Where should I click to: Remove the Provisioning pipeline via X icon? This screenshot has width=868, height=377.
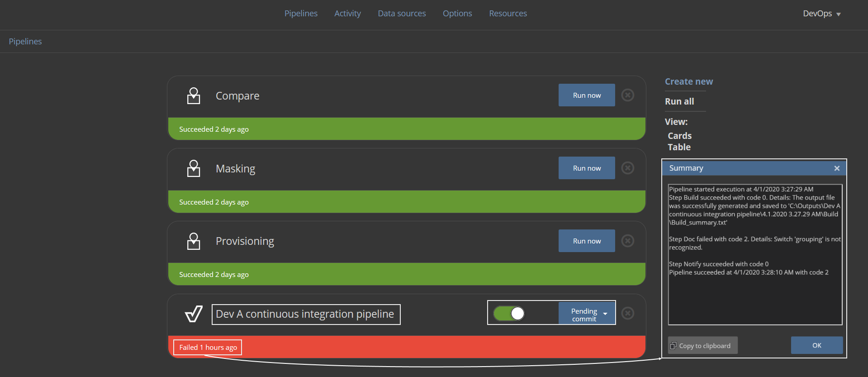point(627,241)
